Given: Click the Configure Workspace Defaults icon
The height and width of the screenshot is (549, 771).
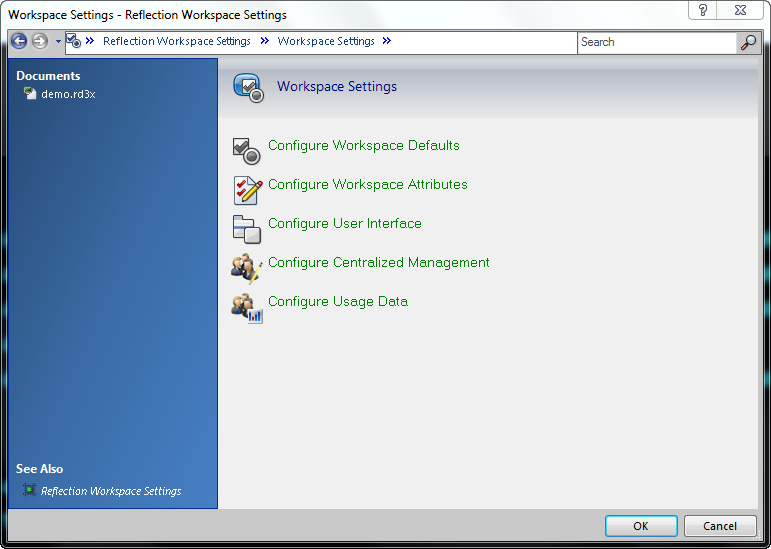Looking at the screenshot, I should tap(246, 151).
